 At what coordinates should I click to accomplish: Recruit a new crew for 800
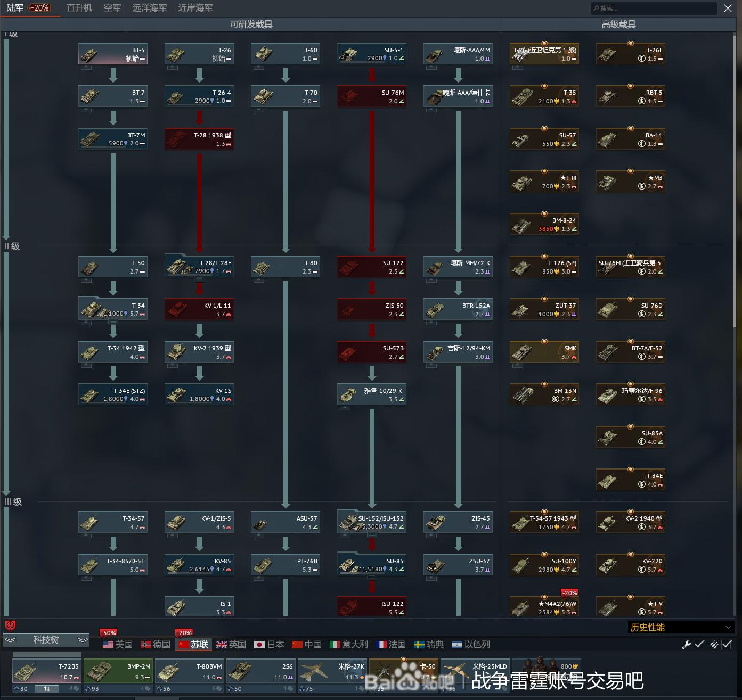(547, 671)
